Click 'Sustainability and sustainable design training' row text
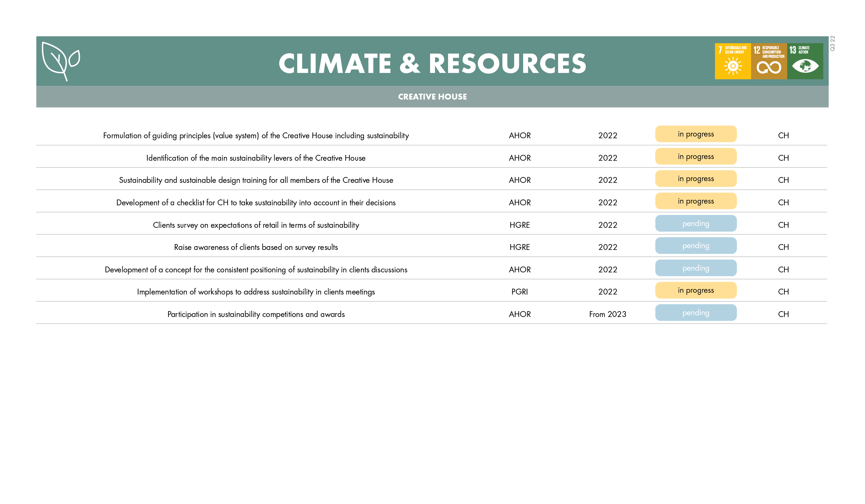This screenshot has height=504, width=865. pos(256,180)
